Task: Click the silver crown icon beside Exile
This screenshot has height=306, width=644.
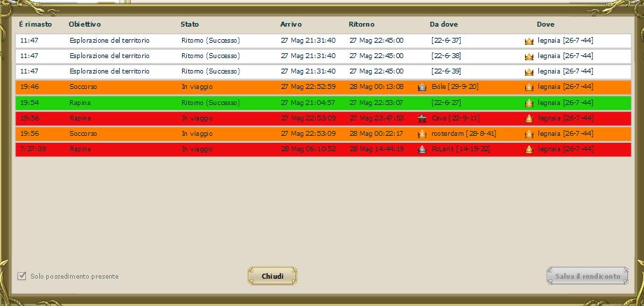Action: point(422,87)
